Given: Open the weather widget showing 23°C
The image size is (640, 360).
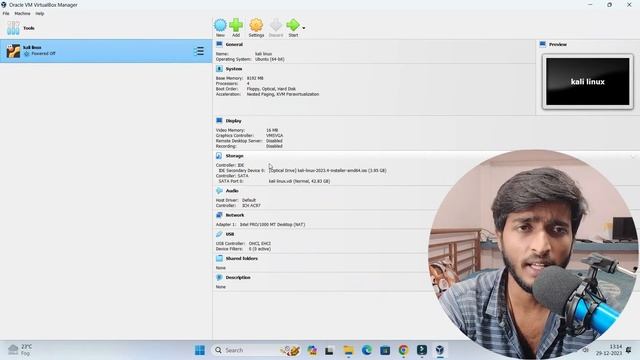Looking at the screenshot, I should click(x=20, y=350).
